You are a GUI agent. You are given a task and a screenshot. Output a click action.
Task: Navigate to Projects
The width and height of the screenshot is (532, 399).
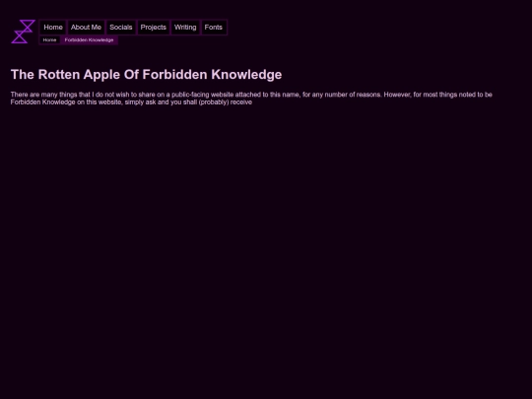(x=154, y=28)
